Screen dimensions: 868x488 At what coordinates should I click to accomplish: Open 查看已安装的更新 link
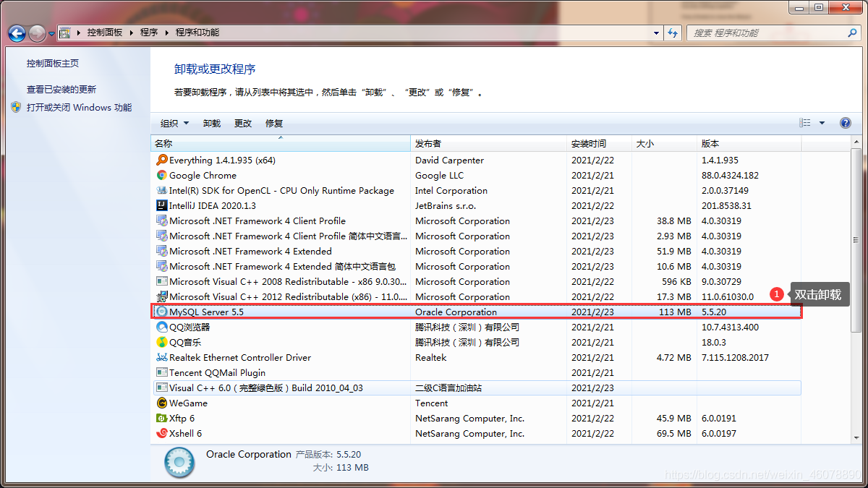[x=61, y=90]
